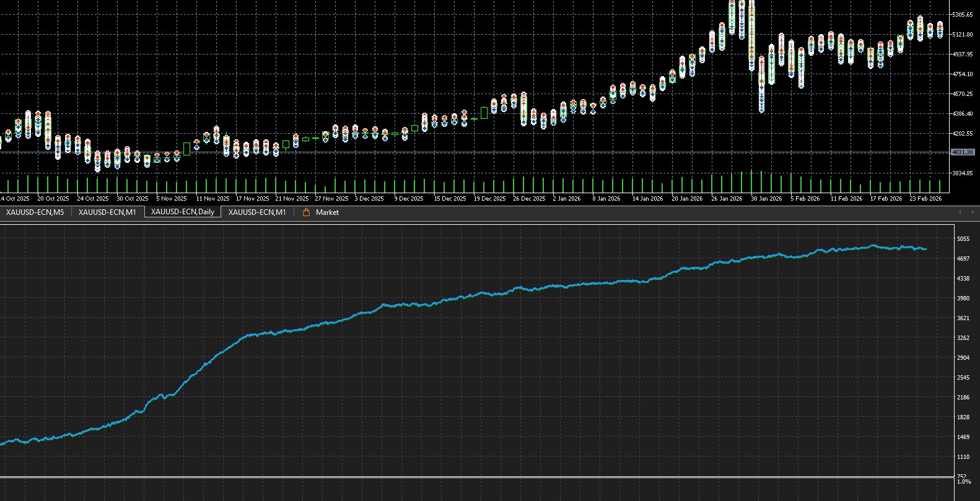Click the 2904 value on the balance graph axis
The height and width of the screenshot is (501, 980).
point(963,358)
